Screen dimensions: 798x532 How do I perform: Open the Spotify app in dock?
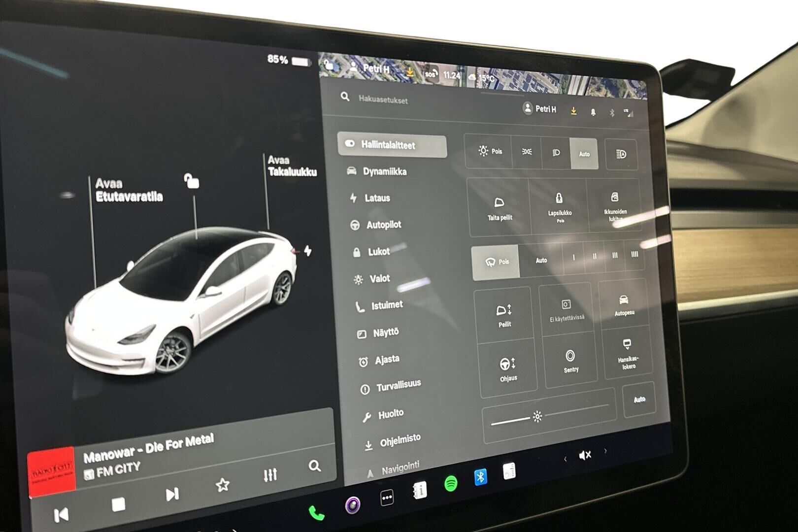point(450,484)
